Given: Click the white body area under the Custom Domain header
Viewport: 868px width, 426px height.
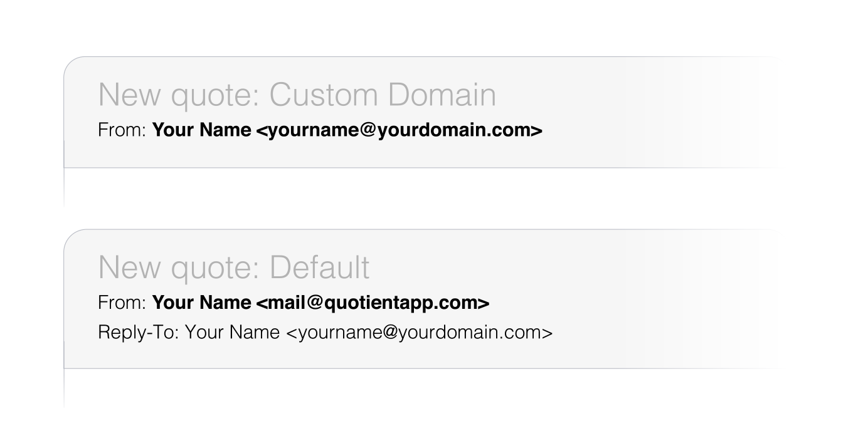Looking at the screenshot, I should [420, 187].
